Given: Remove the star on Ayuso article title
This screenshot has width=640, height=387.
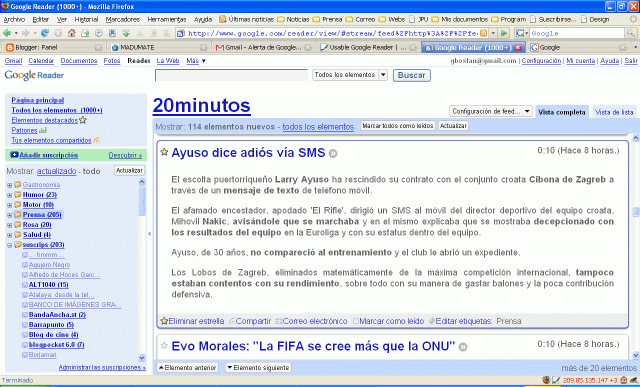Looking at the screenshot, I should (164, 152).
